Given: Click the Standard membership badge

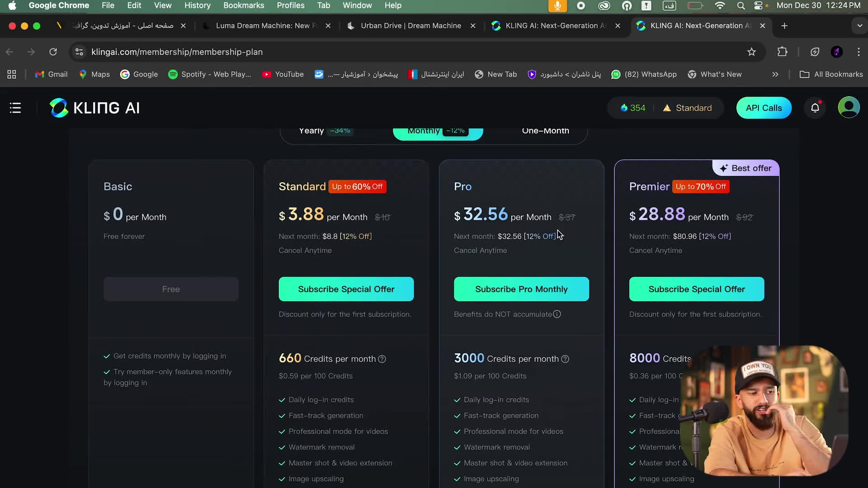Looking at the screenshot, I should click(687, 108).
